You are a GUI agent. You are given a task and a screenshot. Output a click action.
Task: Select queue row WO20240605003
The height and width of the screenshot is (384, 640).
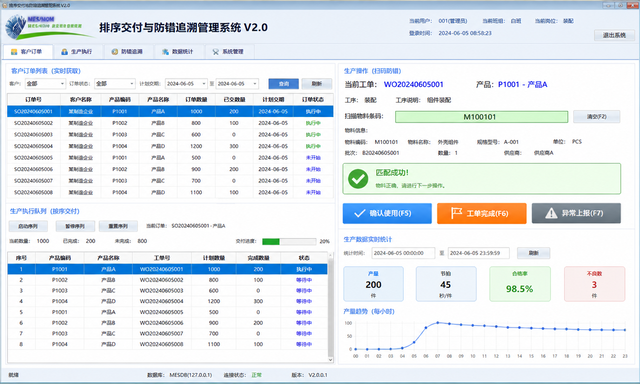167,291
